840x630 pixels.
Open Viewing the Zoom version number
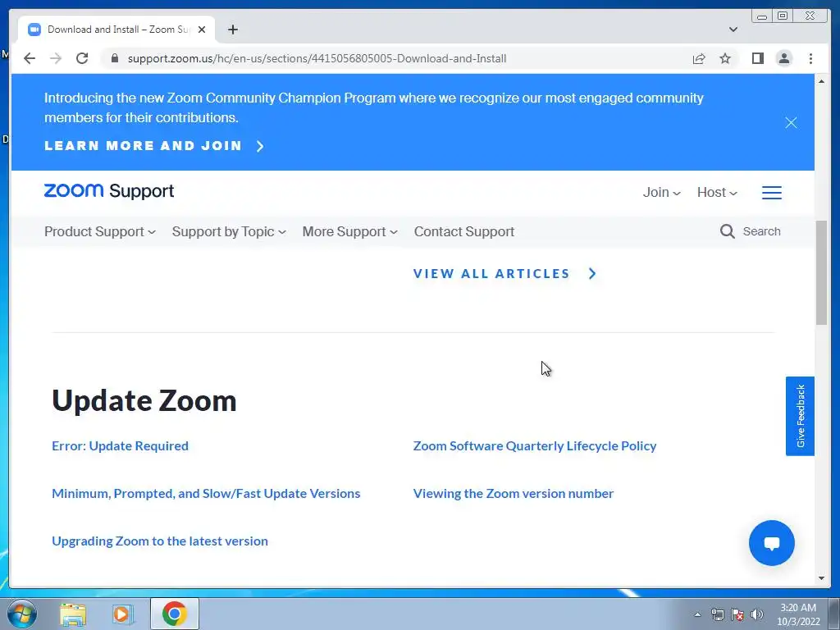point(514,493)
